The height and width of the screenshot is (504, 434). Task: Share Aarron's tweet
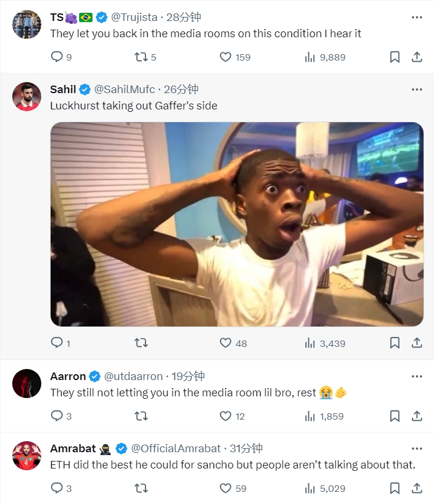(x=417, y=416)
